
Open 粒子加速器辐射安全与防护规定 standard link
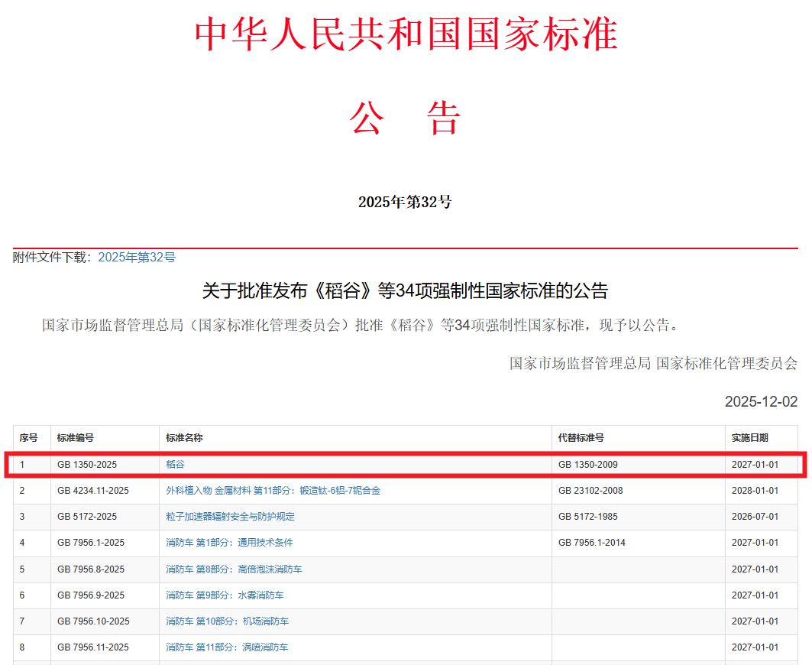230,517
